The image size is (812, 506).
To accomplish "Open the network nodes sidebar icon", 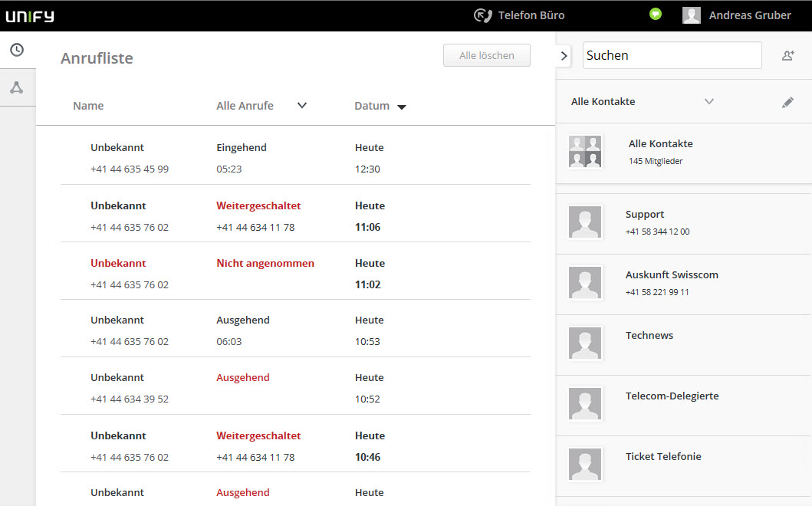I will click(16, 87).
